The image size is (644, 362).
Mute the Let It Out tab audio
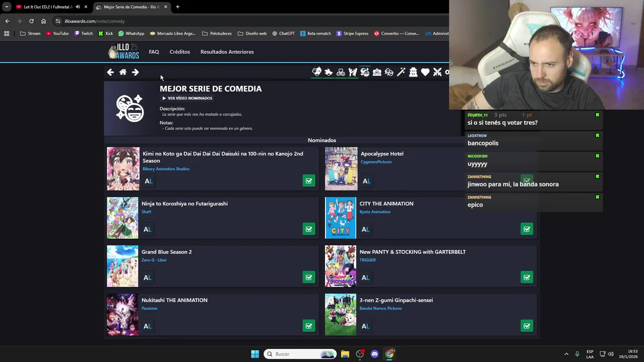77,7
